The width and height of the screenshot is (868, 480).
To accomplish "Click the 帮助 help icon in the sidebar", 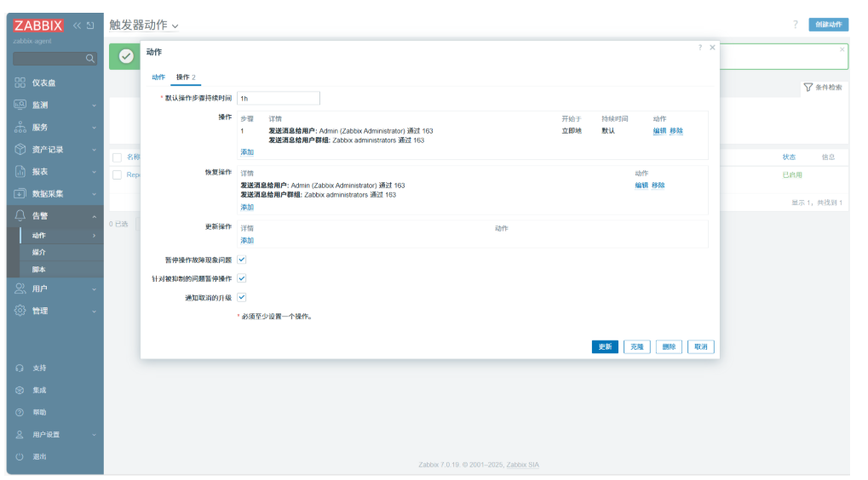I will (x=20, y=412).
